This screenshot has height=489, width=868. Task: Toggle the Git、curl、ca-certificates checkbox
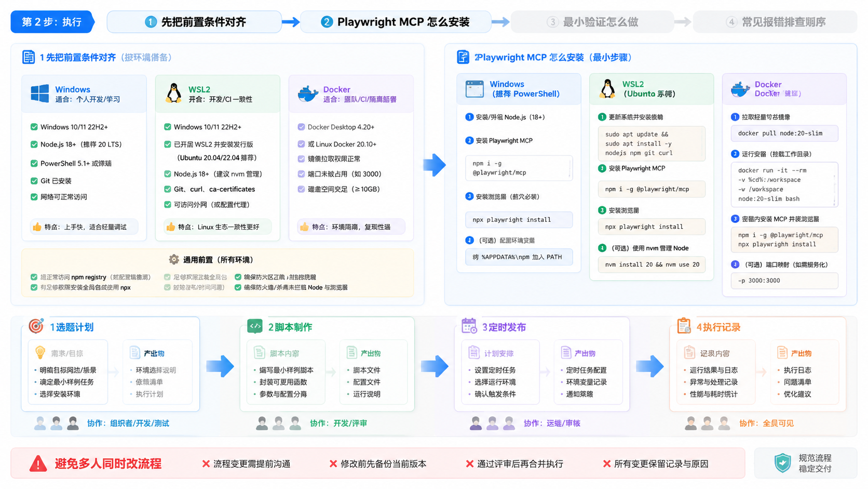click(x=167, y=189)
